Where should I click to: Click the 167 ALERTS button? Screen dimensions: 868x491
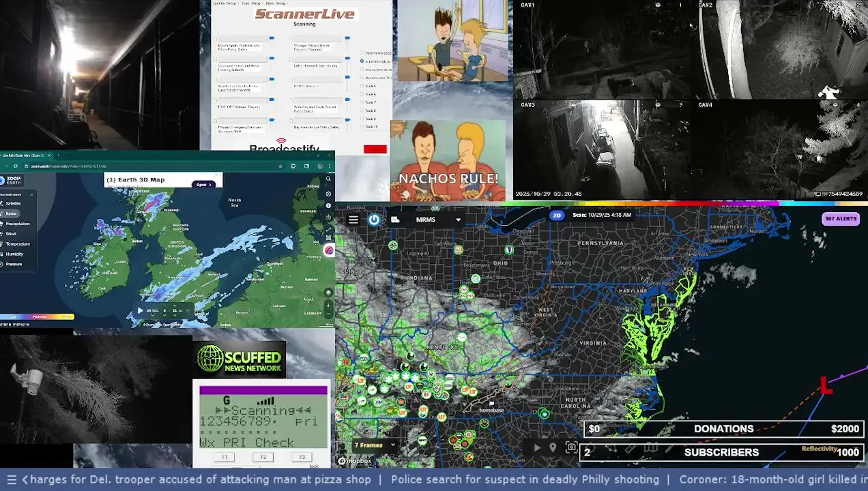(840, 219)
